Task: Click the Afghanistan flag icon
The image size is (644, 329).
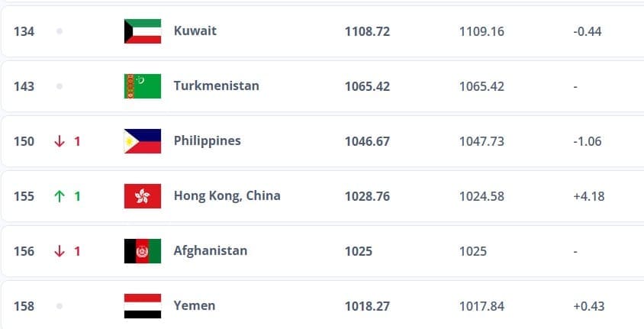Action: coord(143,251)
